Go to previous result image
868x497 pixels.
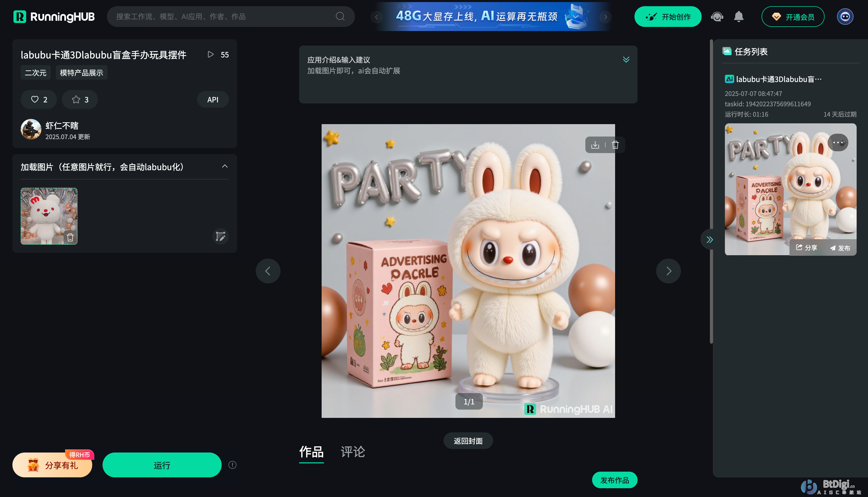pyautogui.click(x=268, y=271)
